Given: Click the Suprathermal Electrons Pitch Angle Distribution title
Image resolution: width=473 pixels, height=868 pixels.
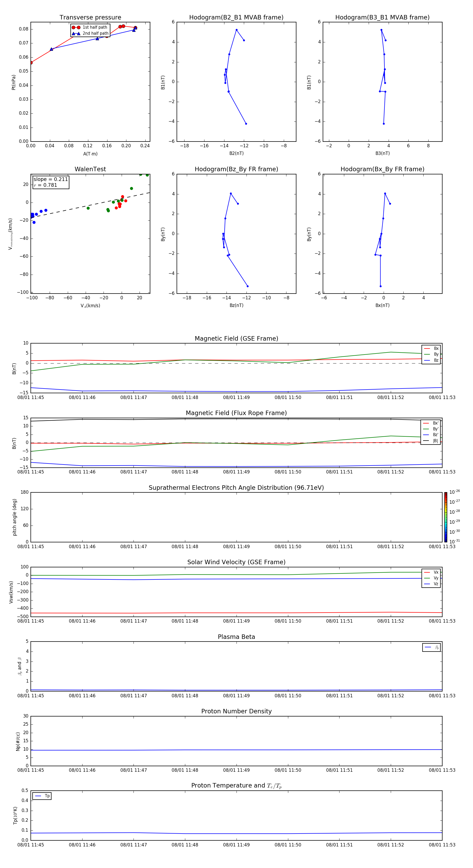Looking at the screenshot, I should point(236,488).
